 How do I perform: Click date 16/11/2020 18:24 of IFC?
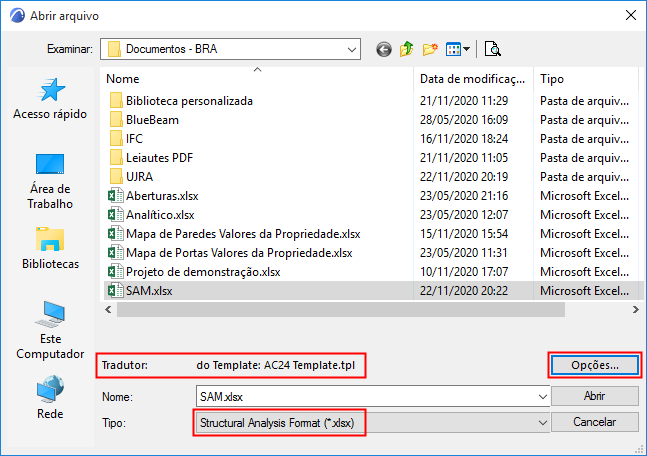pyautogui.click(x=464, y=139)
